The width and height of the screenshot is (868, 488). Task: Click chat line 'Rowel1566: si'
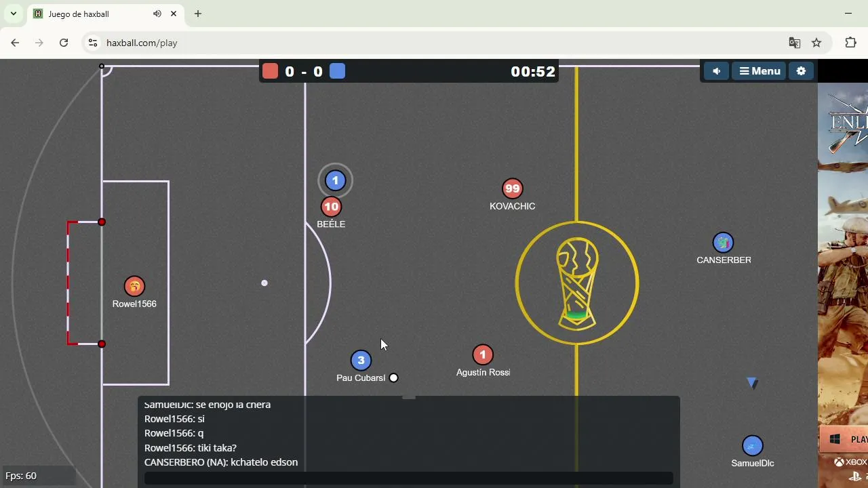tap(174, 419)
